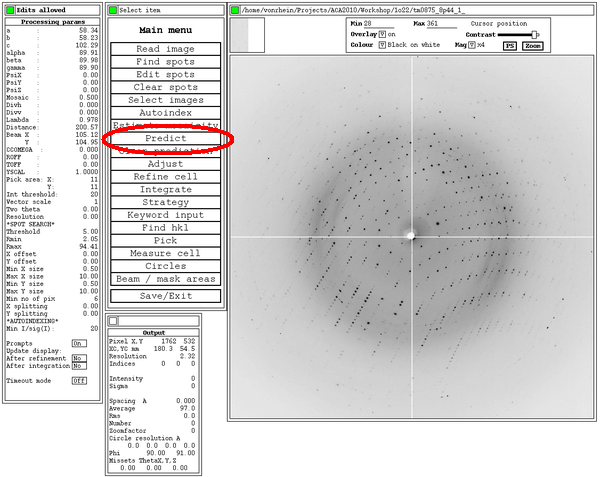Image resolution: width=600 pixels, height=477 pixels.
Task: Toggle the Prompts On switch
Action: (78, 343)
